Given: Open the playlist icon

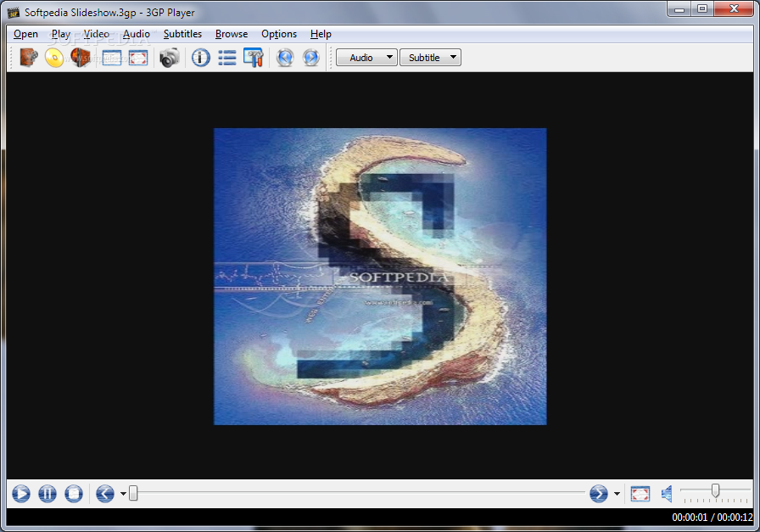Looking at the screenshot, I should (226, 58).
